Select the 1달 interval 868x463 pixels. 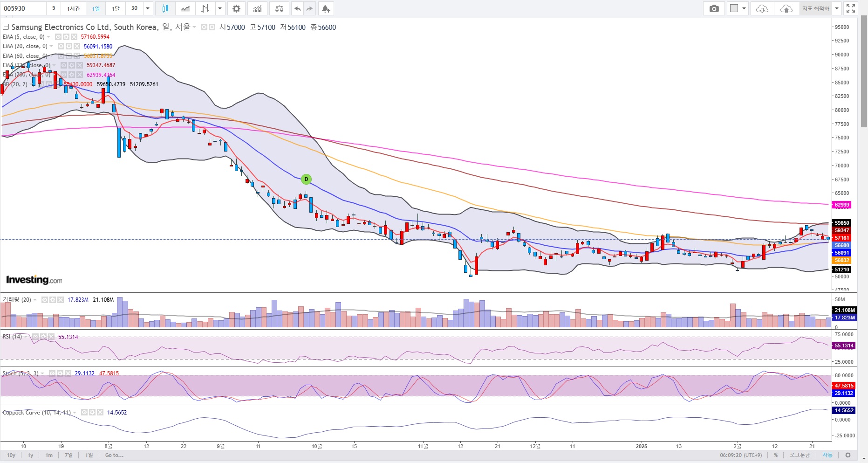coord(116,8)
